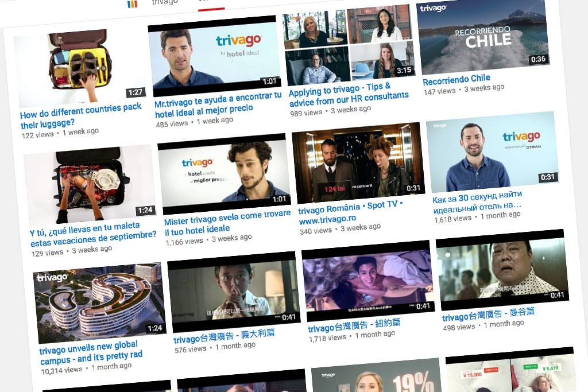Open 'trivago台灣廣告 - 曼谷篇' title link
This screenshot has height=392, width=588.
(x=488, y=314)
